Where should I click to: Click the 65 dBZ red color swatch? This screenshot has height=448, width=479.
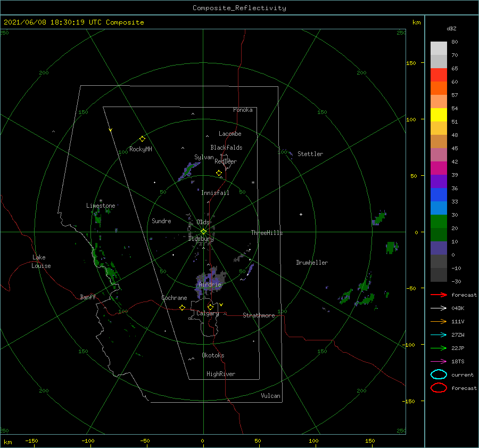pyautogui.click(x=439, y=75)
